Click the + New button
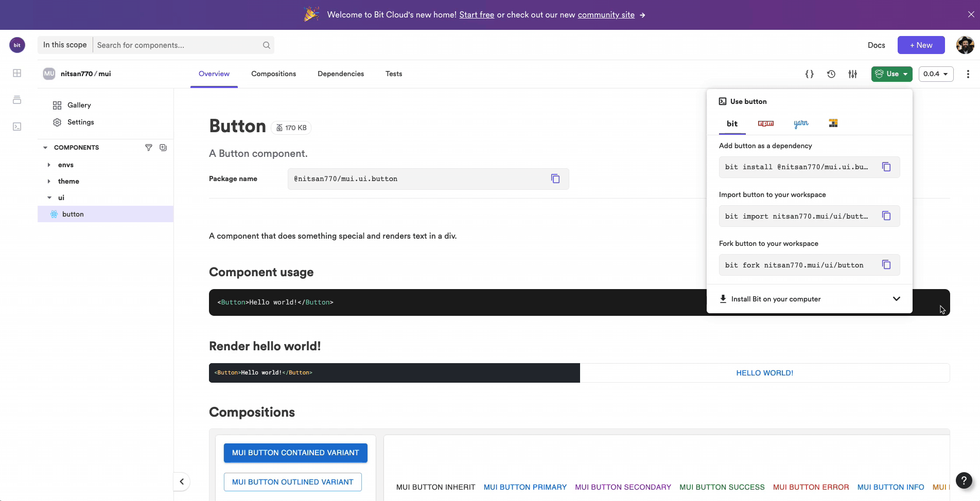980x501 pixels. (x=921, y=45)
